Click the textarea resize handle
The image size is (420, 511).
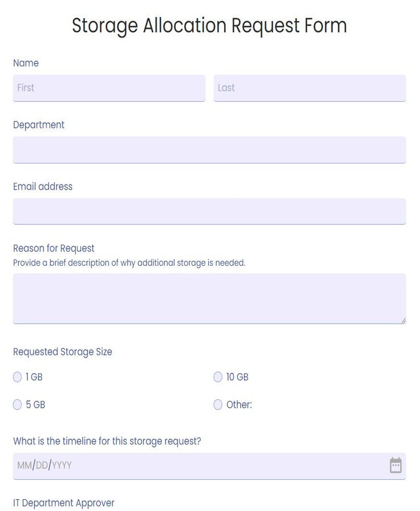pyautogui.click(x=404, y=321)
